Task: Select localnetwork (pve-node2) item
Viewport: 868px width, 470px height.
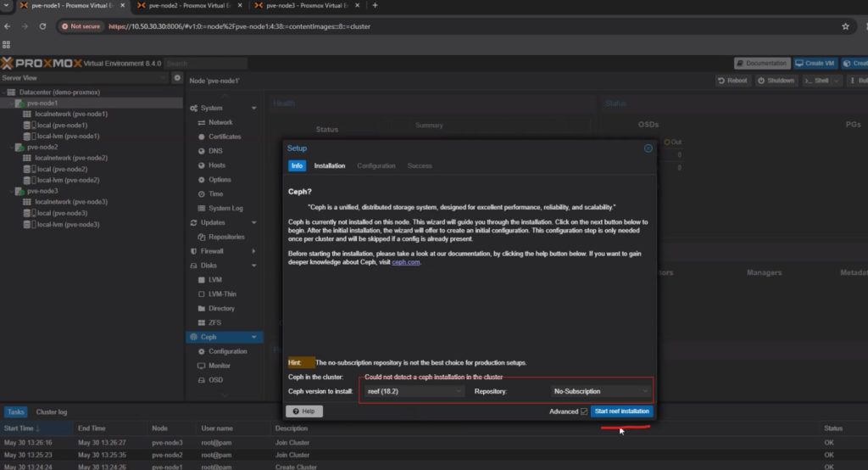Action: click(x=71, y=158)
